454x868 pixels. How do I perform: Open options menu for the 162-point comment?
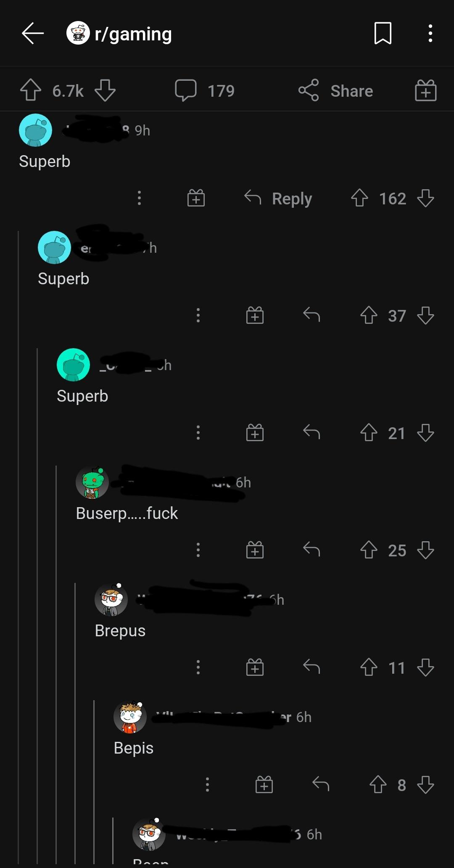139,198
